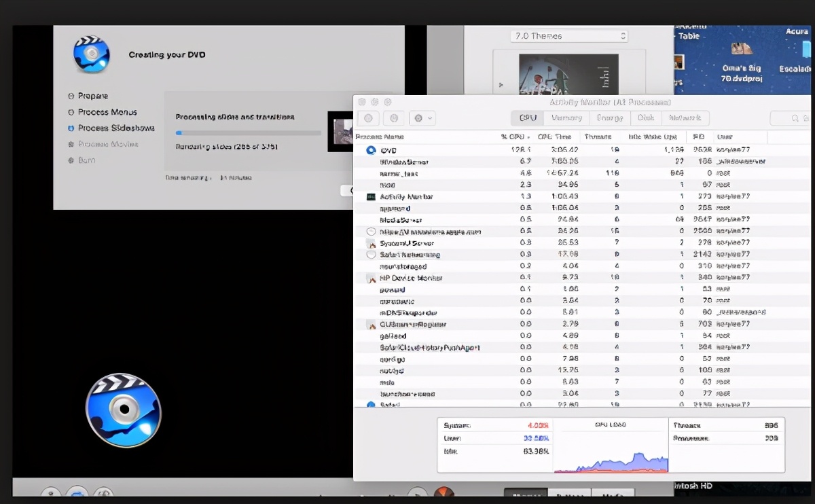Click the large iDVD logo on black preview
Screen dimensions: 815x504
pos(123,410)
